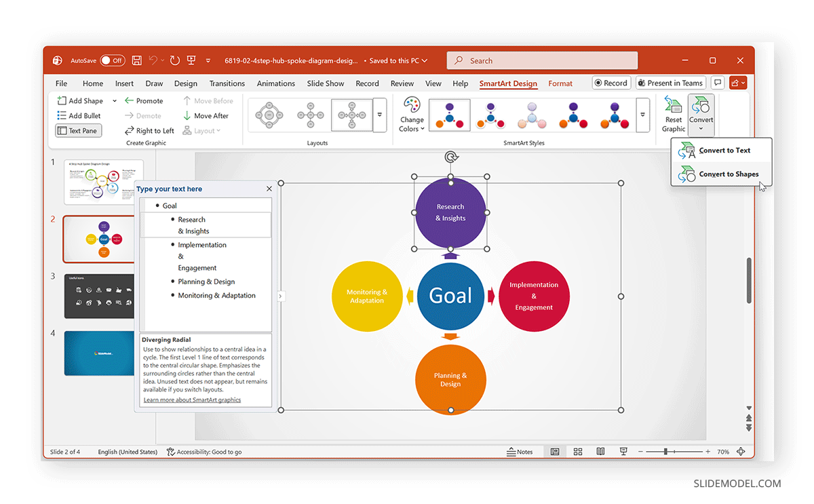This screenshot has width=814, height=504.
Task: Click Reset Graphic
Action: click(672, 114)
